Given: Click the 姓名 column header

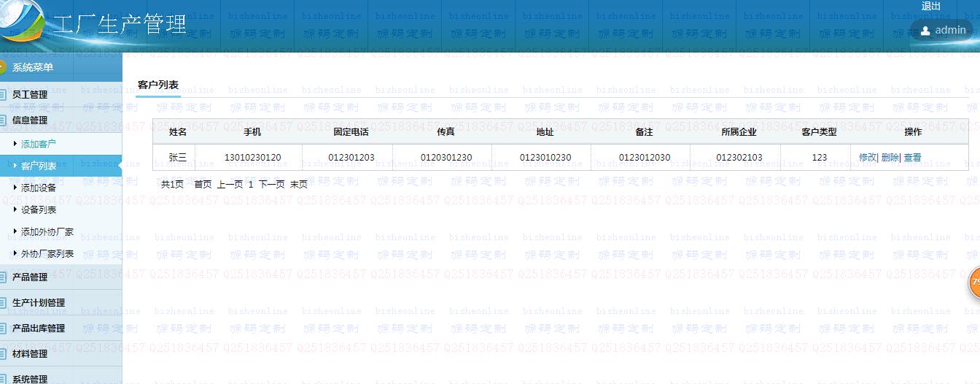Looking at the screenshot, I should point(178,132).
